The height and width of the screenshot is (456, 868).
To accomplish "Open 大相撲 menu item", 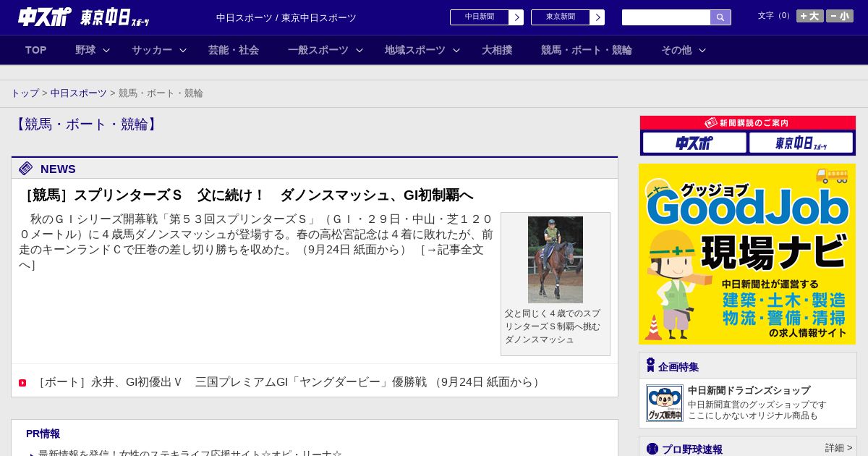I will pyautogui.click(x=497, y=50).
